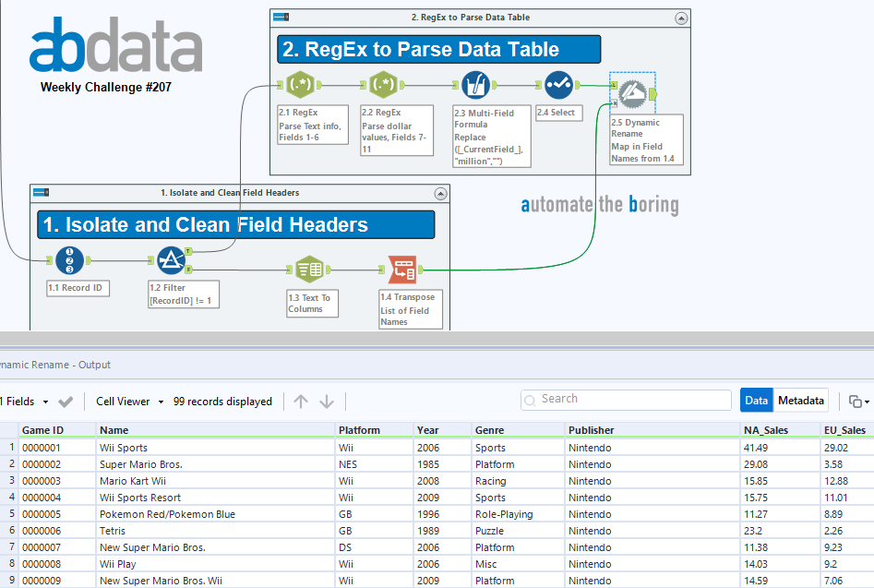Click the Filter False output anchor
The image size is (874, 588).
(x=189, y=270)
